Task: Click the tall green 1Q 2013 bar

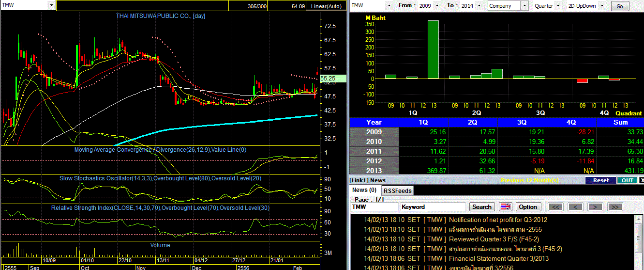Action: pyautogui.click(x=433, y=49)
